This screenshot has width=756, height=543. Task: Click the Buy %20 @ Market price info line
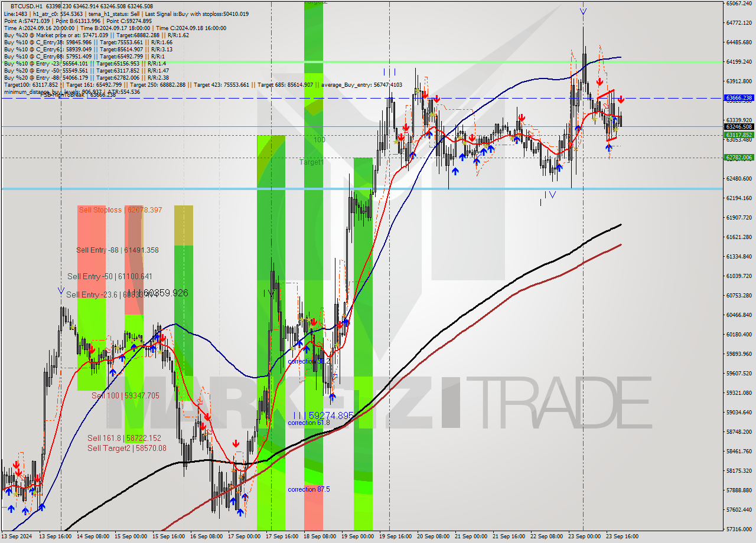96,35
